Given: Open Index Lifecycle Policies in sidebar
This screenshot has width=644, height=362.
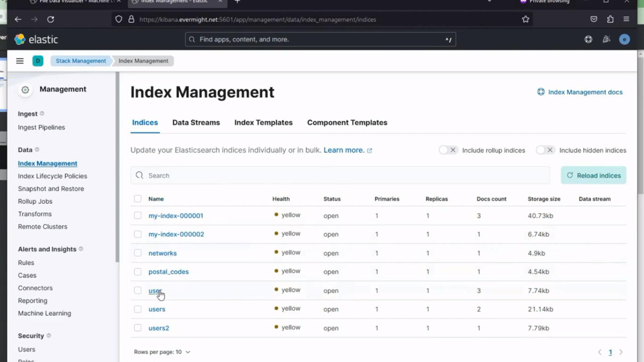Looking at the screenshot, I should pos(52,176).
